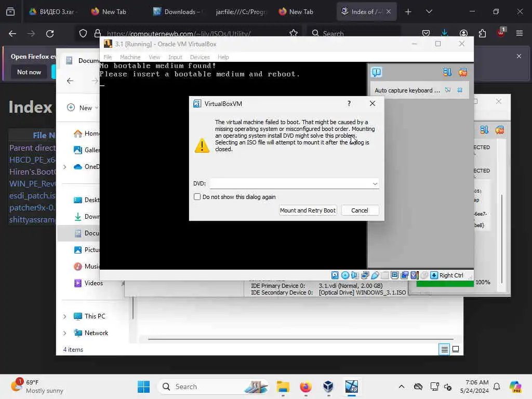Open the File menu of the VM window

tap(108, 57)
